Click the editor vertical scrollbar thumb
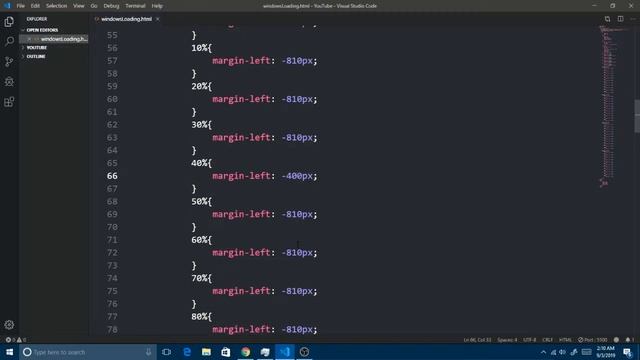The image size is (640, 360). coord(637,116)
